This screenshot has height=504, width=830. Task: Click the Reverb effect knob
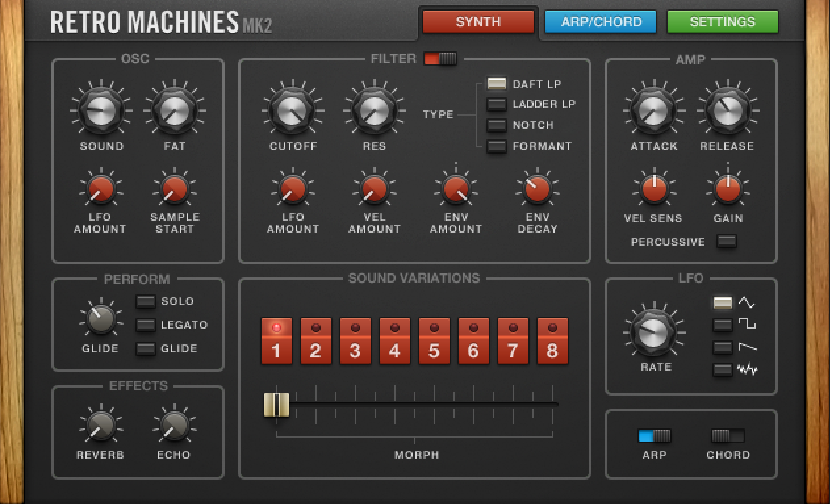tap(100, 426)
